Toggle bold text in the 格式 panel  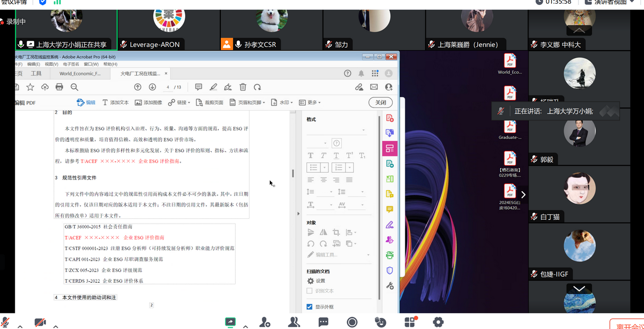(311, 155)
